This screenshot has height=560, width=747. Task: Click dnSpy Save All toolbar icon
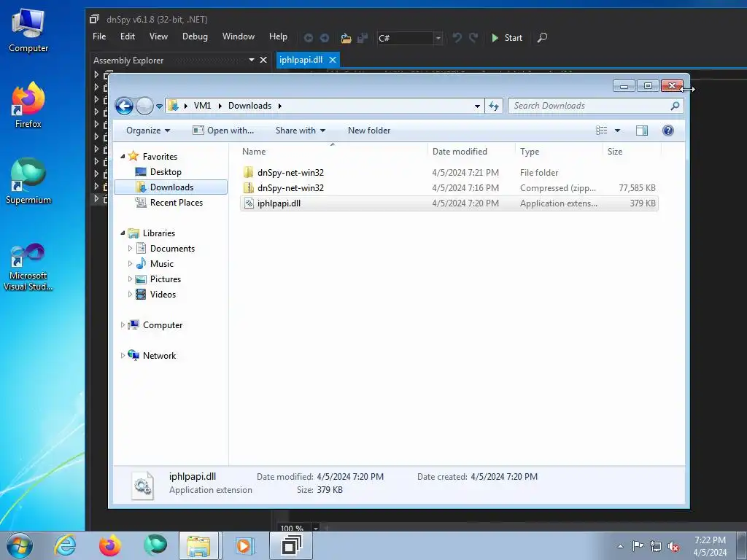363,38
